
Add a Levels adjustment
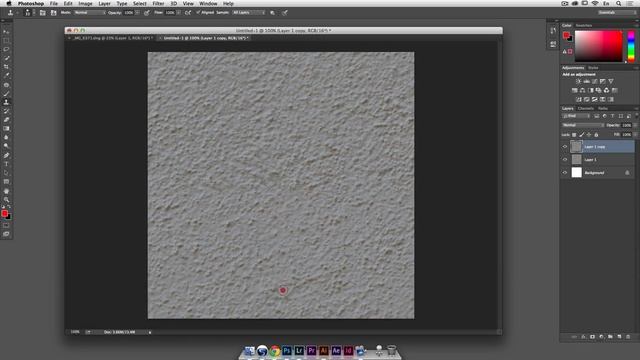587,81
